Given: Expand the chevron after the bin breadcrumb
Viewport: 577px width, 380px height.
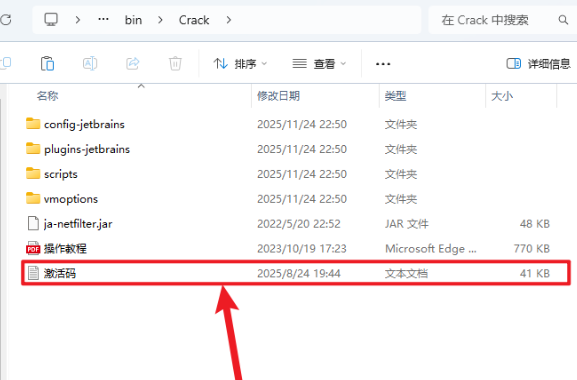Looking at the screenshot, I should (x=160, y=20).
